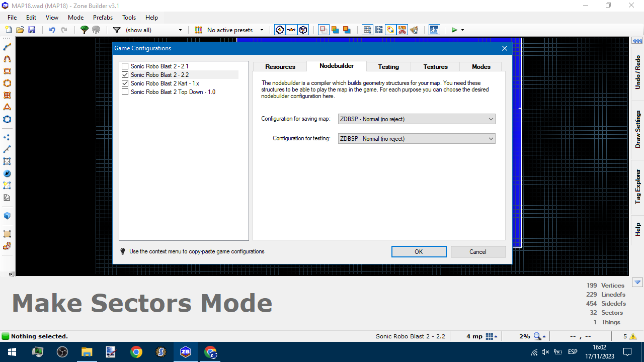This screenshot has height=362, width=644.
Task: Switch to the Resources tab
Action: (x=280, y=66)
